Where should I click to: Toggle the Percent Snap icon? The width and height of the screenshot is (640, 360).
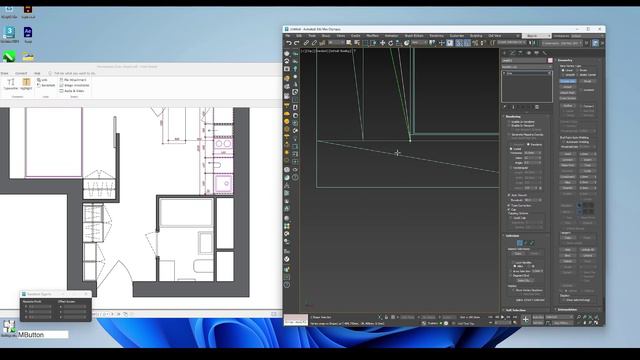(x=475, y=43)
